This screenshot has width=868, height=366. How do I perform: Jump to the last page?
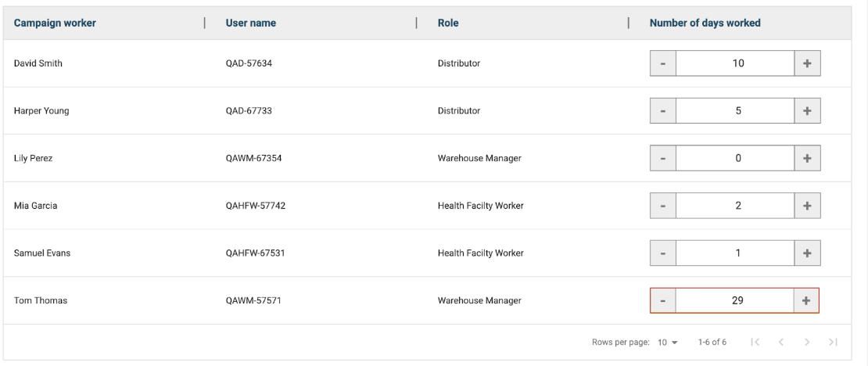point(833,343)
